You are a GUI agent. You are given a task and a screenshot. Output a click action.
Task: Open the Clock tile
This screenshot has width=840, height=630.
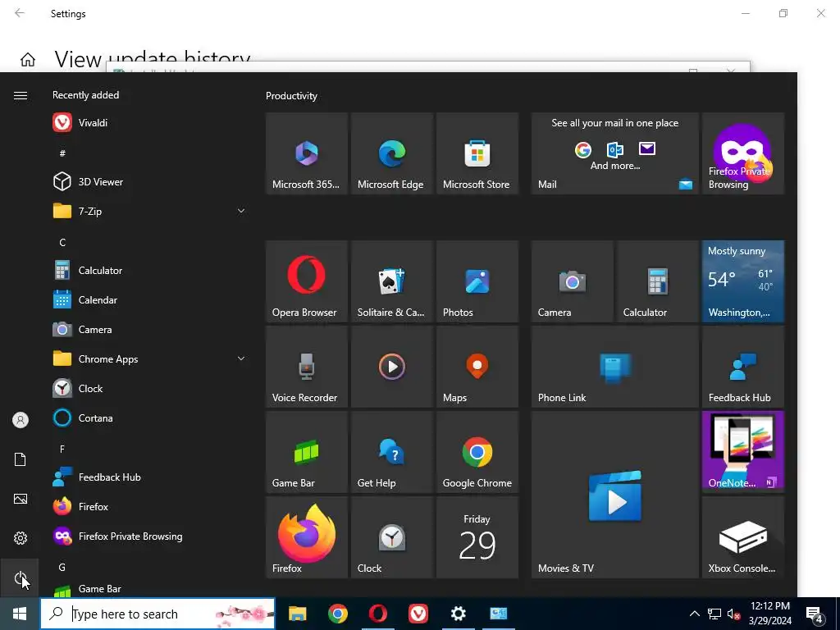pyautogui.click(x=391, y=536)
